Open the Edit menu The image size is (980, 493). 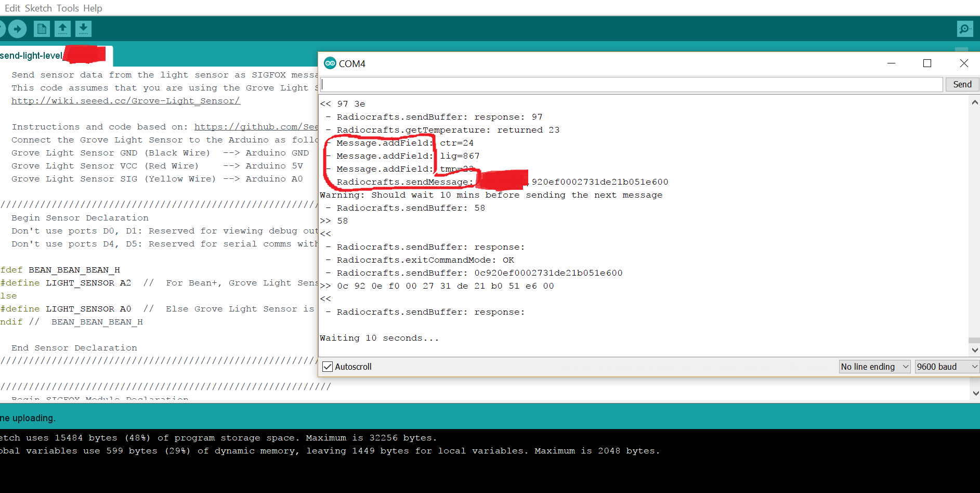click(x=12, y=8)
